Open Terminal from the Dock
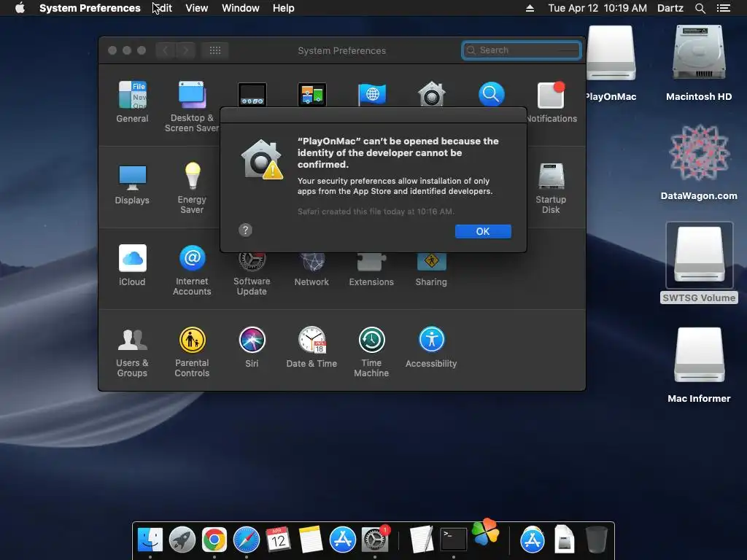 tap(454, 540)
